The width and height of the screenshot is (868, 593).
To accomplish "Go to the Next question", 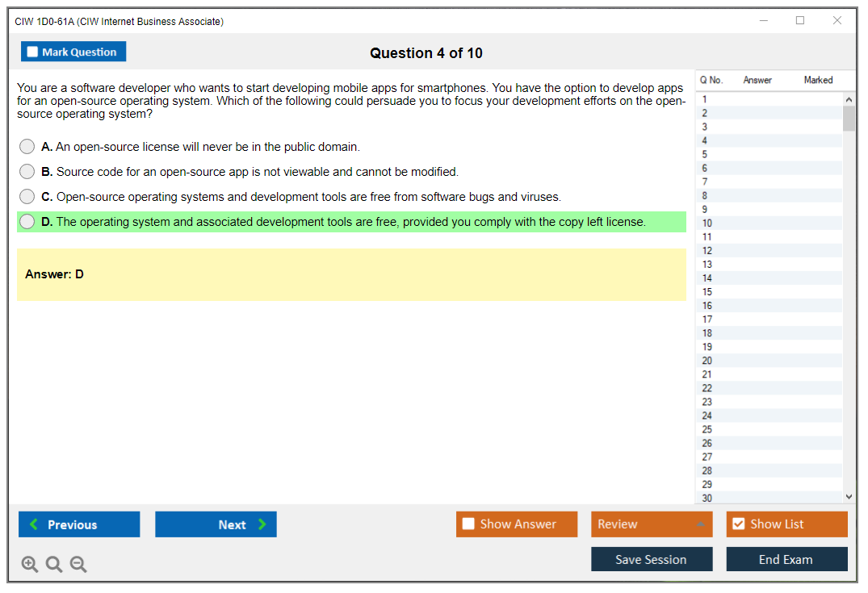I will pyautogui.click(x=216, y=524).
